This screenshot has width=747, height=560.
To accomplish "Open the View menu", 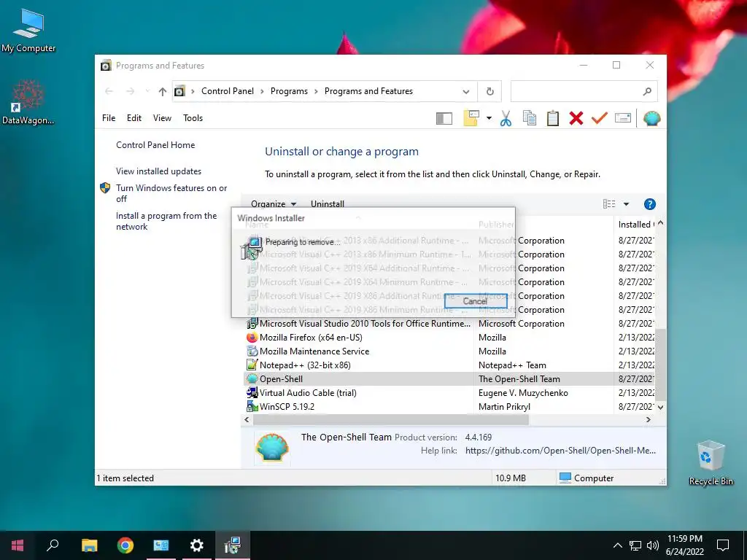I will (x=162, y=118).
